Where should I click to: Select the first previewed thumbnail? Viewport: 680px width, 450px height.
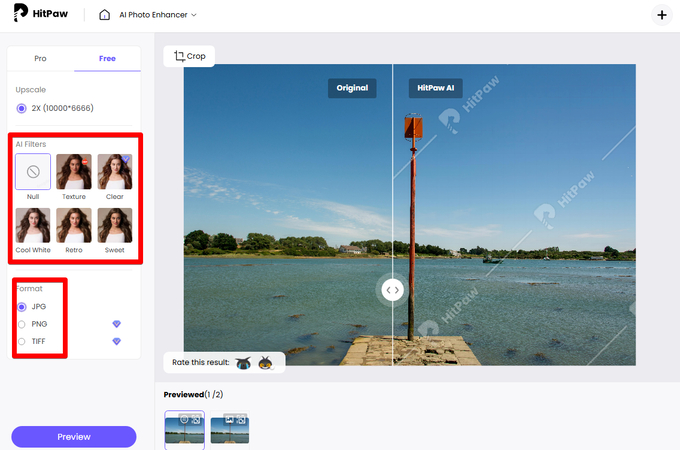[184, 429]
